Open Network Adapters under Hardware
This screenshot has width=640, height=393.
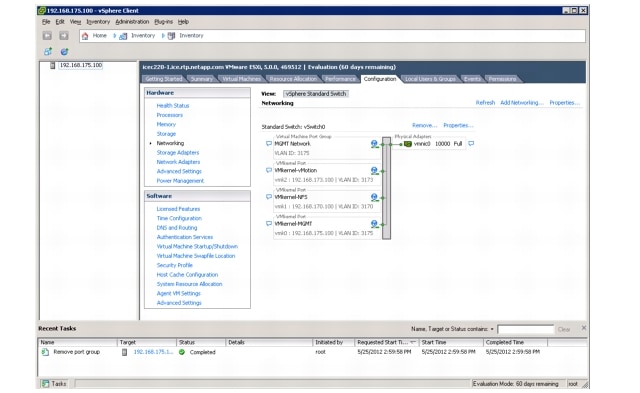click(178, 162)
